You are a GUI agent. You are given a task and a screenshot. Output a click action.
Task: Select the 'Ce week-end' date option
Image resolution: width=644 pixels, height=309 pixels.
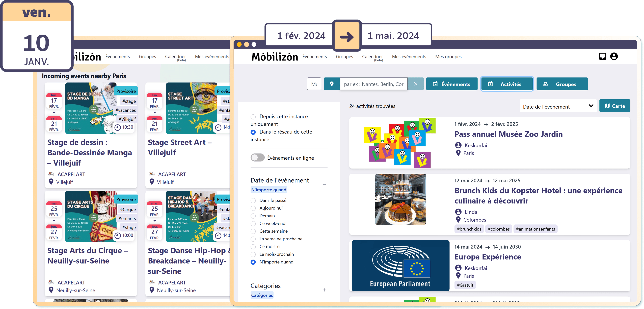pyautogui.click(x=253, y=223)
